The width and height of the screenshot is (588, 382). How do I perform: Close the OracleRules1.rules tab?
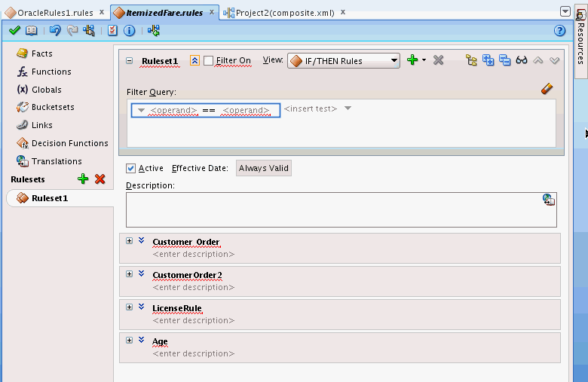(102, 12)
